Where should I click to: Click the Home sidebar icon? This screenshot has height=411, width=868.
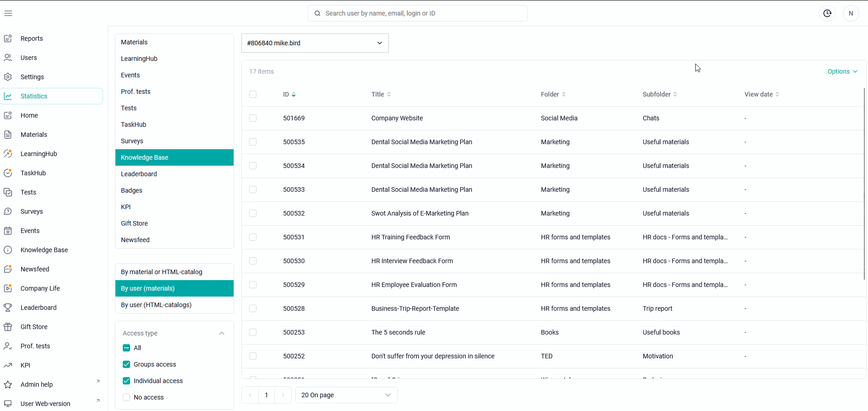click(8, 115)
